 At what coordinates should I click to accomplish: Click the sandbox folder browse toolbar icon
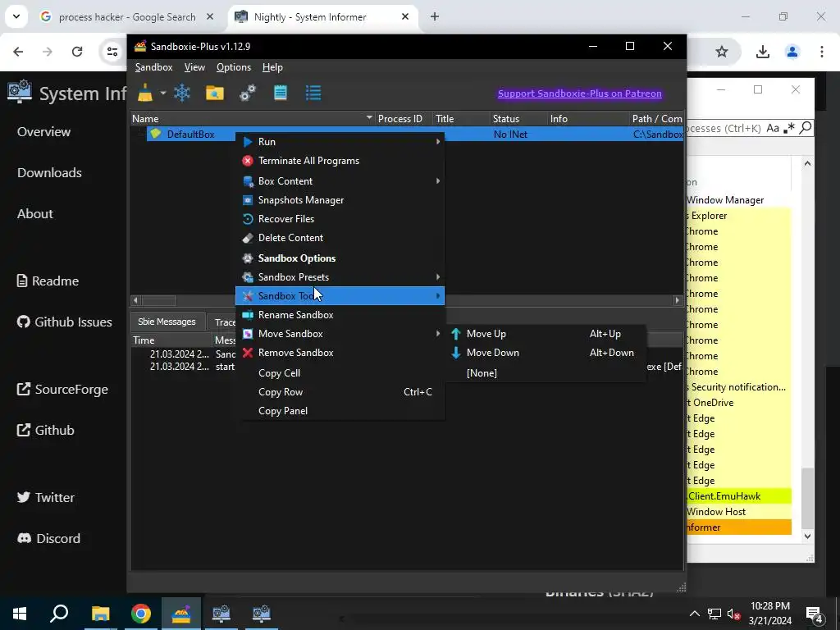click(215, 93)
